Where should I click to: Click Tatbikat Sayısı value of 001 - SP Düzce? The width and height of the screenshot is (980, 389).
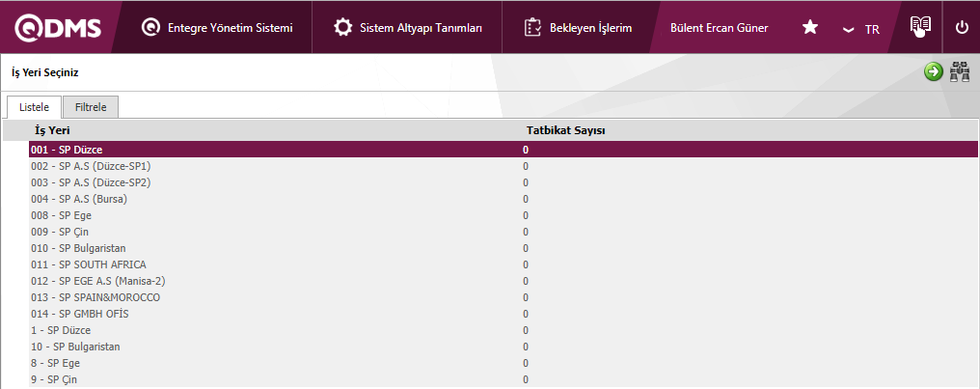click(526, 150)
